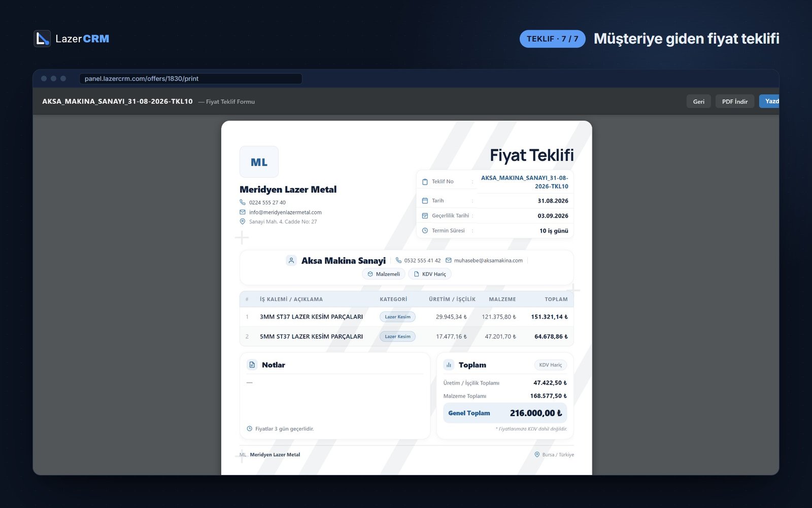Click the 168.577,50 ₺ material total
Image resolution: width=812 pixels, height=508 pixels.
(x=549, y=396)
